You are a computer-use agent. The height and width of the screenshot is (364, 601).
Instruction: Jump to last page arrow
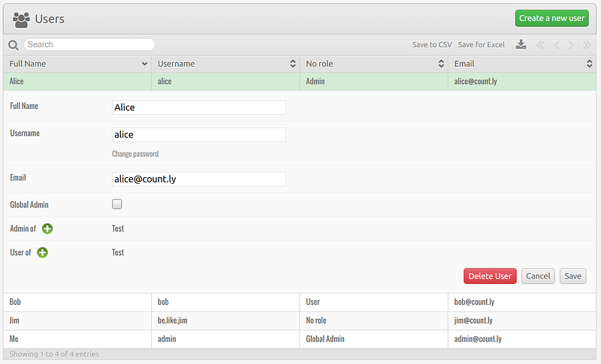[x=587, y=45]
